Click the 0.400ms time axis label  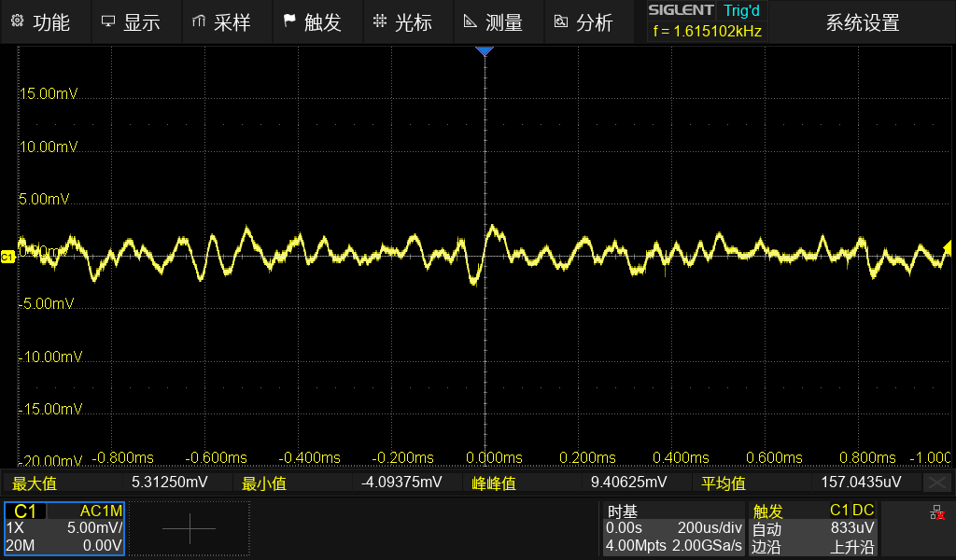(x=681, y=457)
